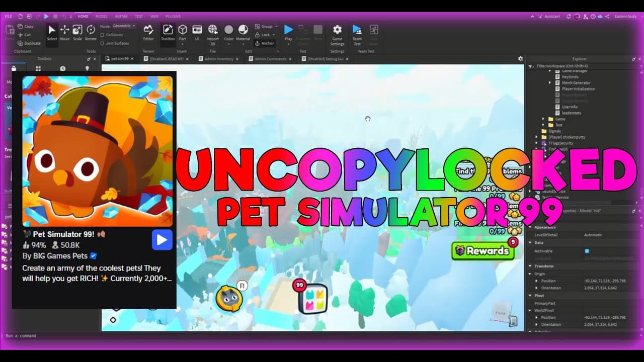Screen dimensions: 644x362
Task: Choose the Move tool
Action: pos(65,33)
